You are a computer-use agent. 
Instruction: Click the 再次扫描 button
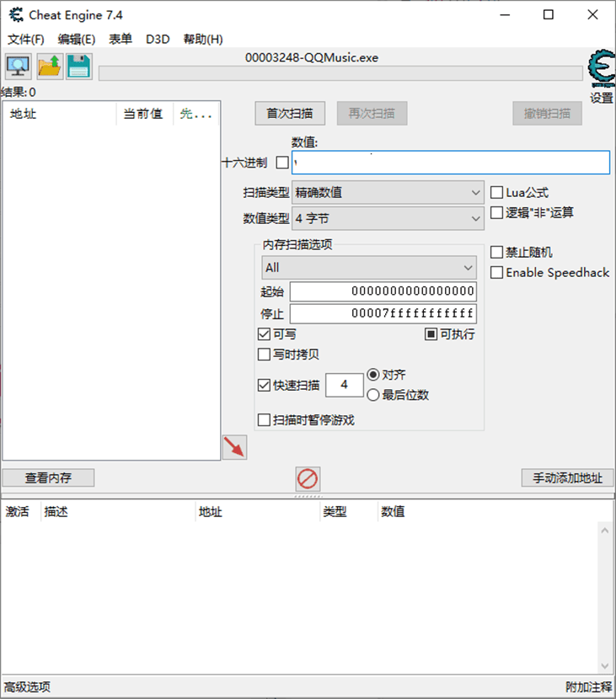[x=372, y=113]
